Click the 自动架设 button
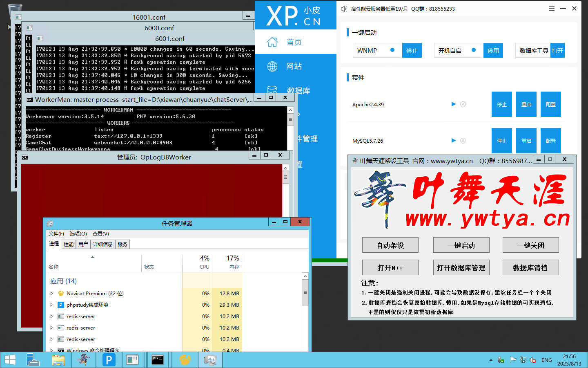The image size is (588, 368). click(390, 245)
